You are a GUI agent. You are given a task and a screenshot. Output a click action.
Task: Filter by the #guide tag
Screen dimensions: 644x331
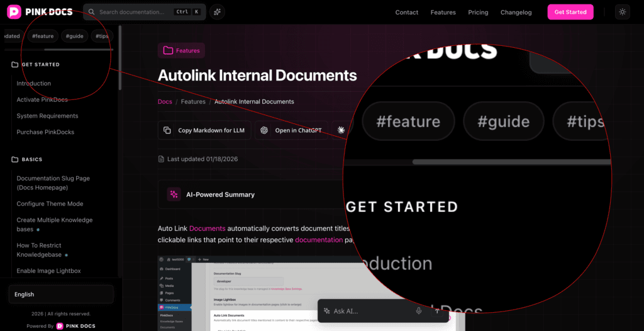click(x=74, y=36)
